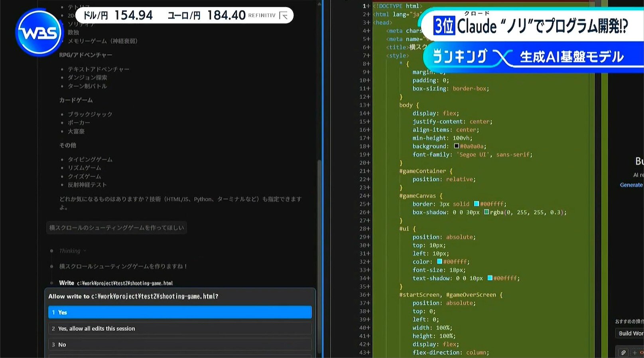This screenshot has width=644, height=358.
Task: Select list item "ブラックジャック"
Action: (x=90, y=114)
